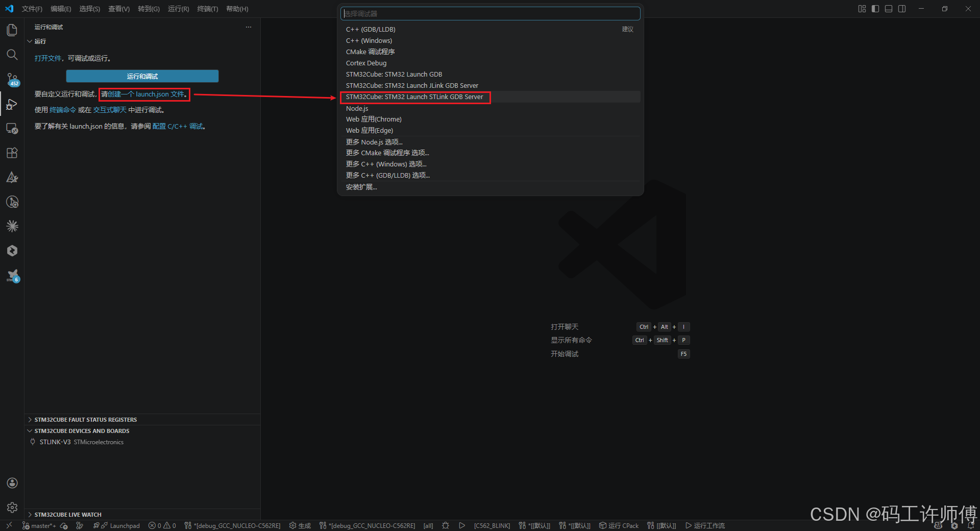
Task: Click the build 生成 gear in status bar
Action: pos(300,525)
